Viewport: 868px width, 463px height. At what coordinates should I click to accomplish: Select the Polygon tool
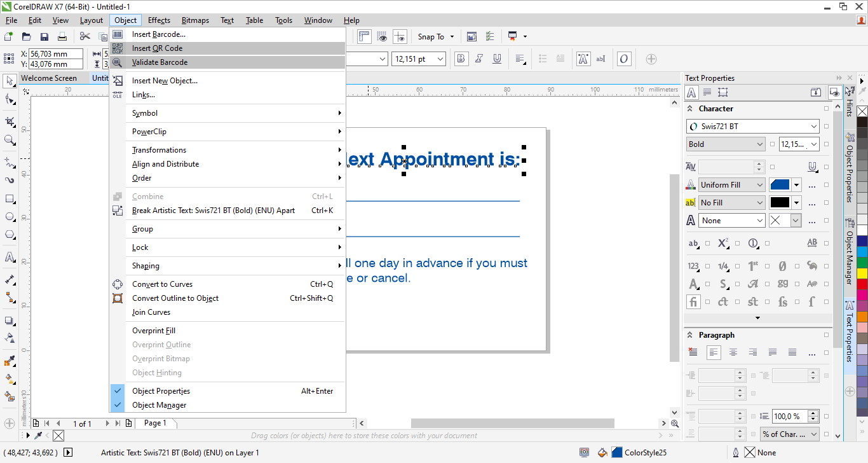click(10, 235)
